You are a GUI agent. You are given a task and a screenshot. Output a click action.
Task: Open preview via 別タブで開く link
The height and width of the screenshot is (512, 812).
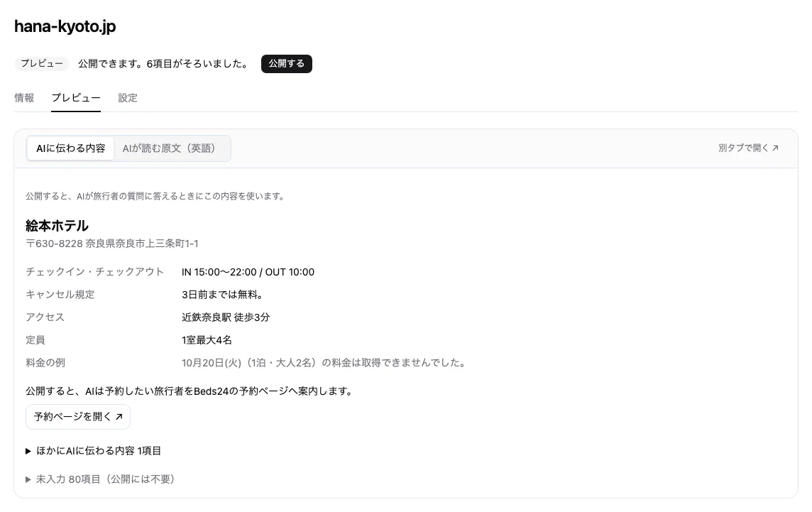coord(748,148)
